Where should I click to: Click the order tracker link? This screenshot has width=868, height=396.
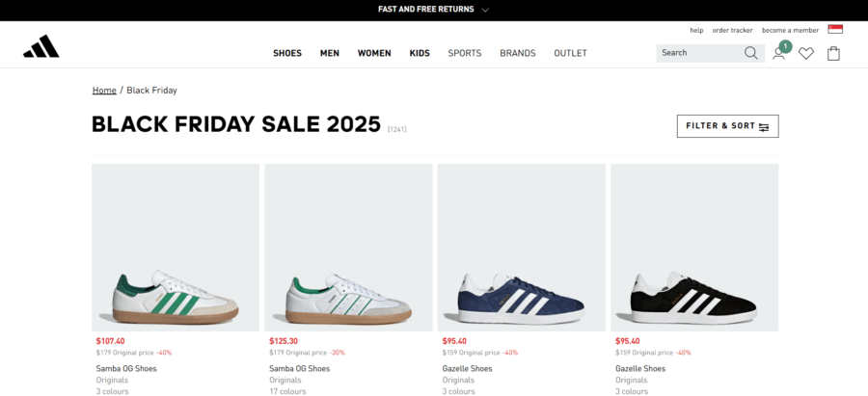click(732, 30)
